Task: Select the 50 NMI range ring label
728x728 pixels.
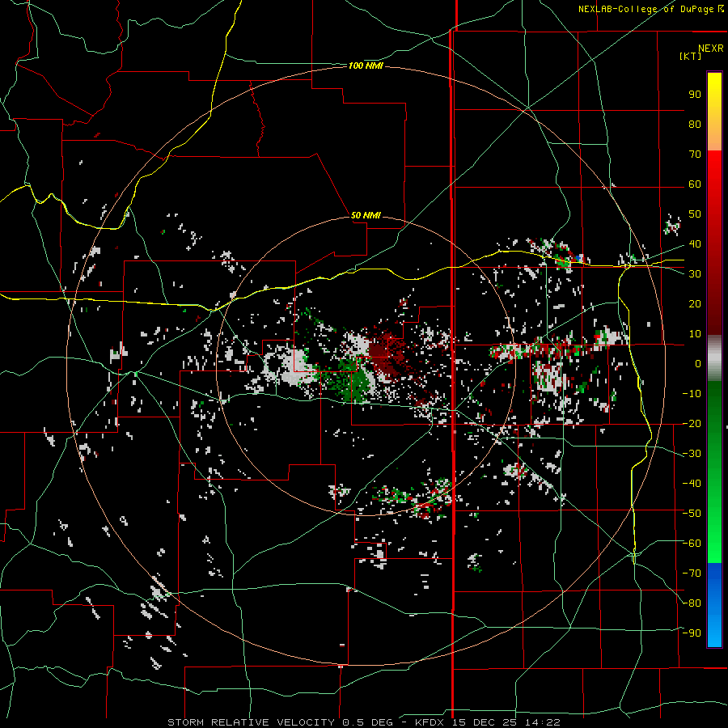Action: (x=366, y=215)
